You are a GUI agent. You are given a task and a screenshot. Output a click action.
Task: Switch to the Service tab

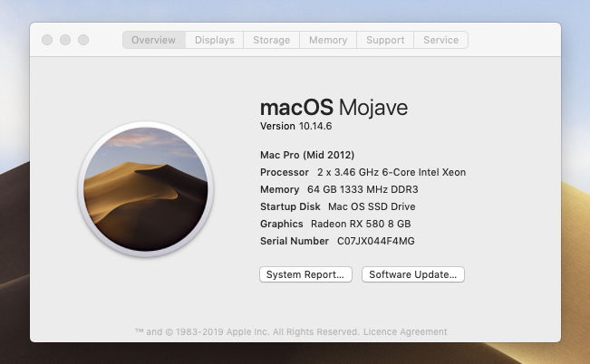441,40
